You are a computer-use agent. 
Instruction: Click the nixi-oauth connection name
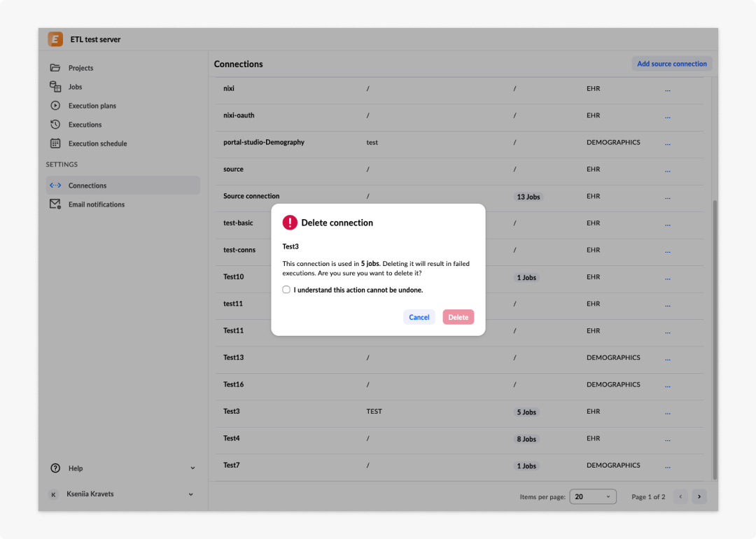click(x=239, y=115)
